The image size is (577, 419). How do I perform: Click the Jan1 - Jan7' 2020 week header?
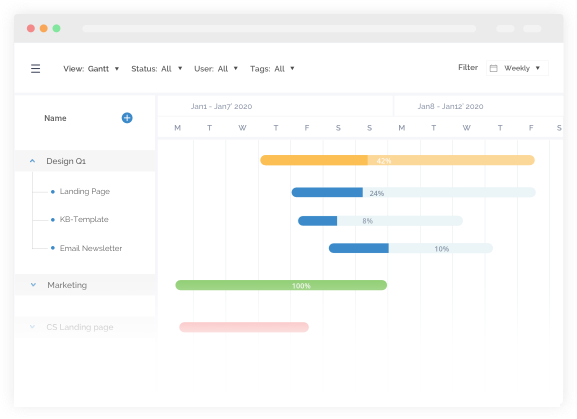tap(221, 106)
